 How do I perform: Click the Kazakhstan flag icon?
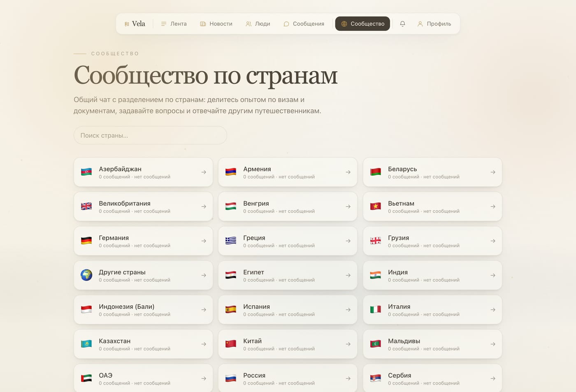pyautogui.click(x=86, y=344)
